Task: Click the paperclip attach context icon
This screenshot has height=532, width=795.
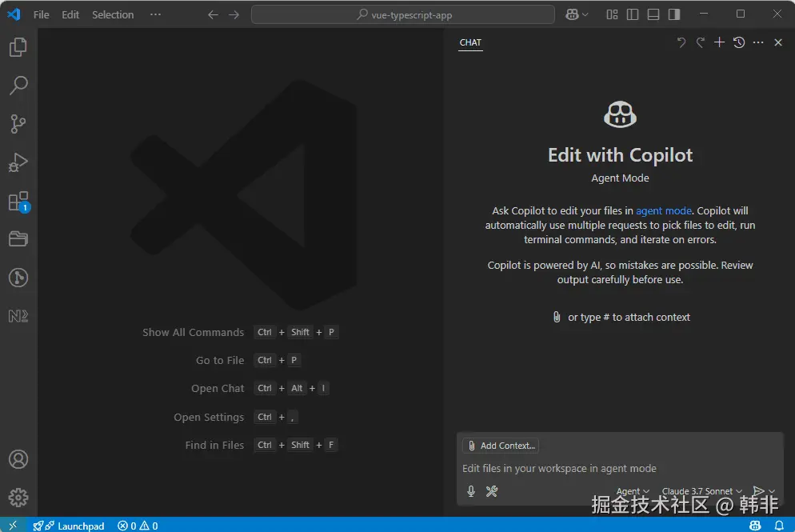Action: [556, 317]
